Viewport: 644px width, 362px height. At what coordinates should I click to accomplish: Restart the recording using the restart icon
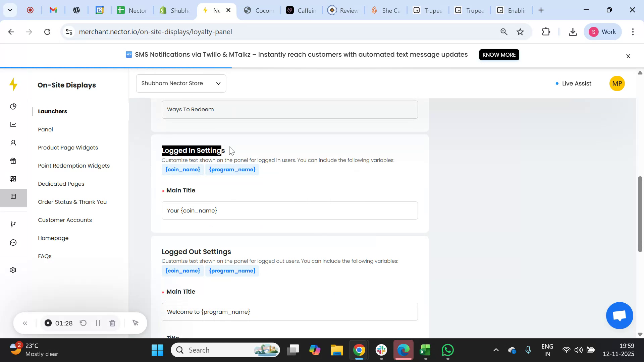(x=83, y=323)
